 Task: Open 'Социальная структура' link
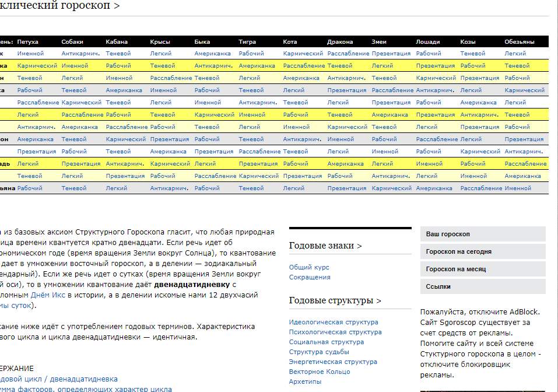click(x=327, y=342)
